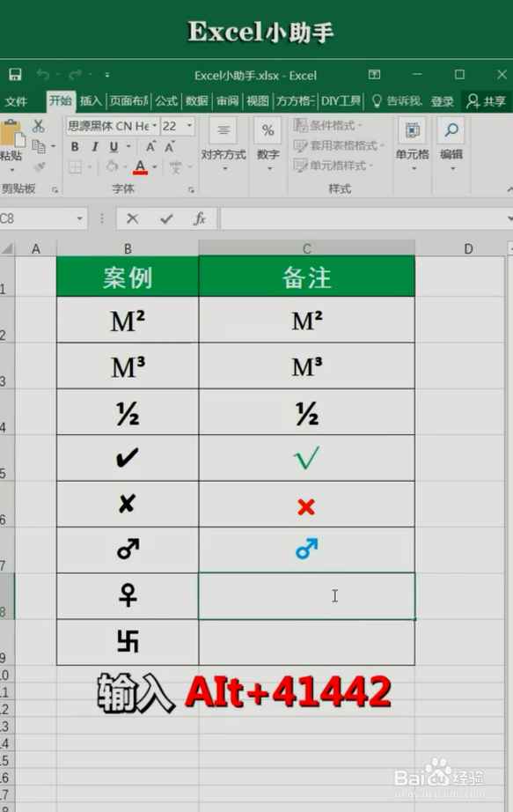Click Decrease Font Size icon
Image resolution: width=513 pixels, height=812 pixels.
point(170,146)
